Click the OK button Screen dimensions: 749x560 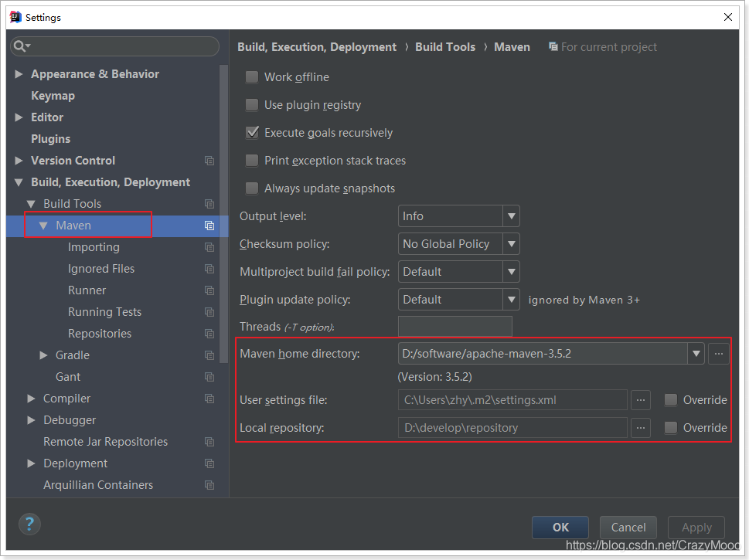coord(560,528)
